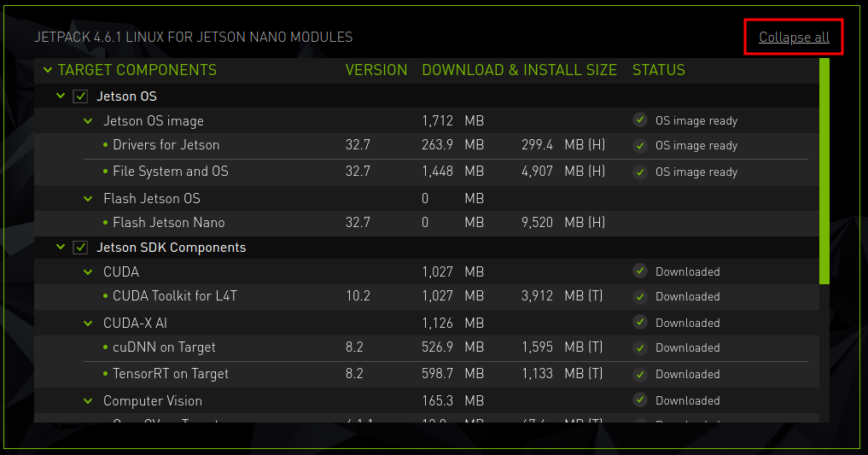Click the 1,126 MB CUDA-X AI size
Viewport: 868px width, 455px height.
click(453, 323)
